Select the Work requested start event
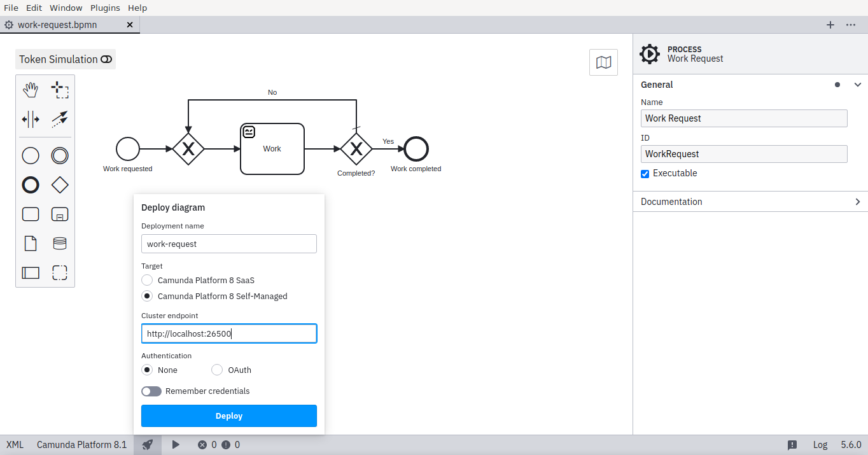Screen dimensions: 868x455 [128, 149]
